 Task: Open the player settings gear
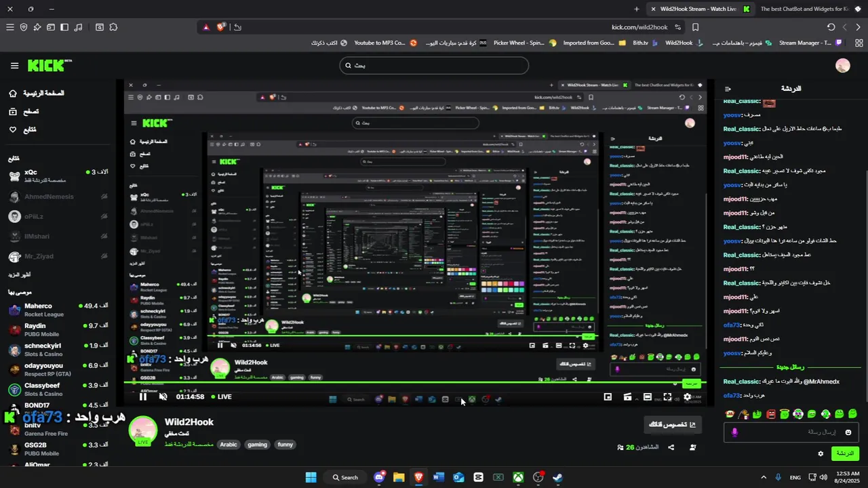(x=688, y=396)
